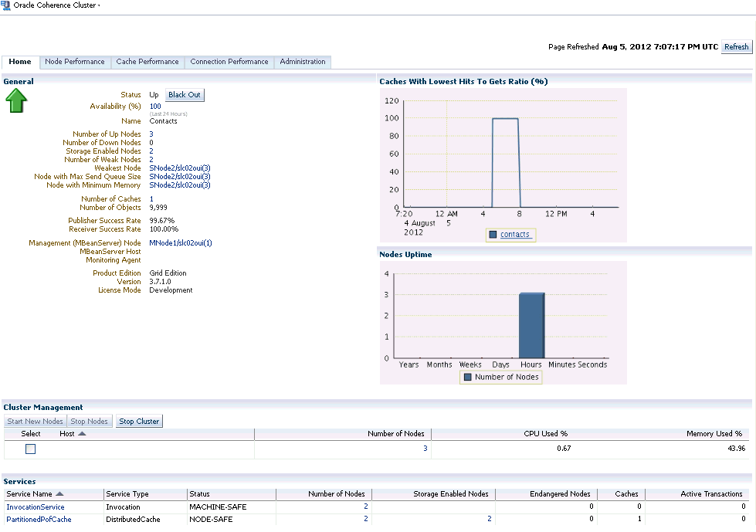Click the Number of Nodes legend swatch

[x=467, y=377]
